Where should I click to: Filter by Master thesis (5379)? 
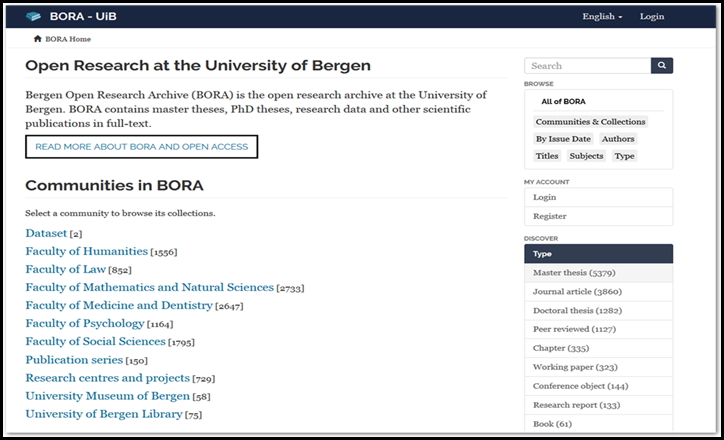click(x=598, y=273)
